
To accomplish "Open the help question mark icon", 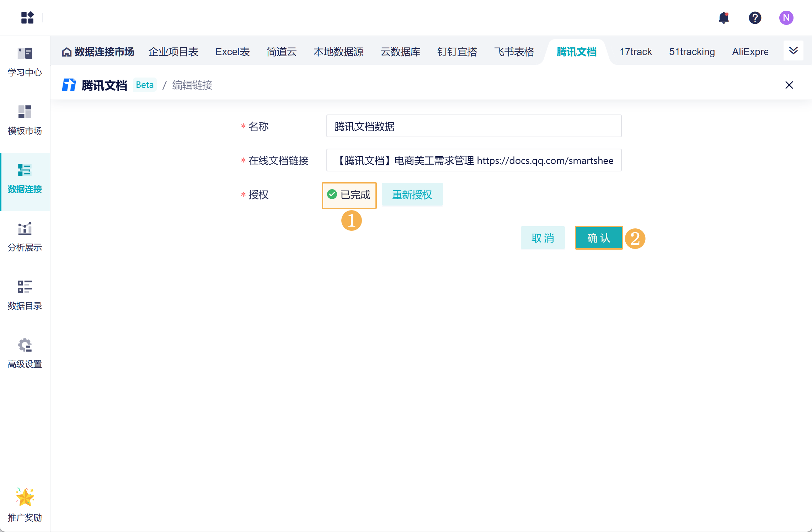I will (x=755, y=17).
